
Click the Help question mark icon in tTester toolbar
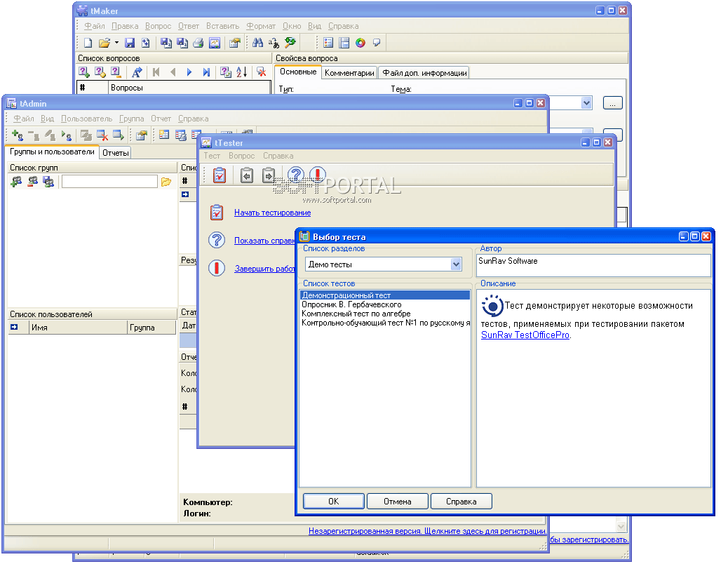click(296, 175)
